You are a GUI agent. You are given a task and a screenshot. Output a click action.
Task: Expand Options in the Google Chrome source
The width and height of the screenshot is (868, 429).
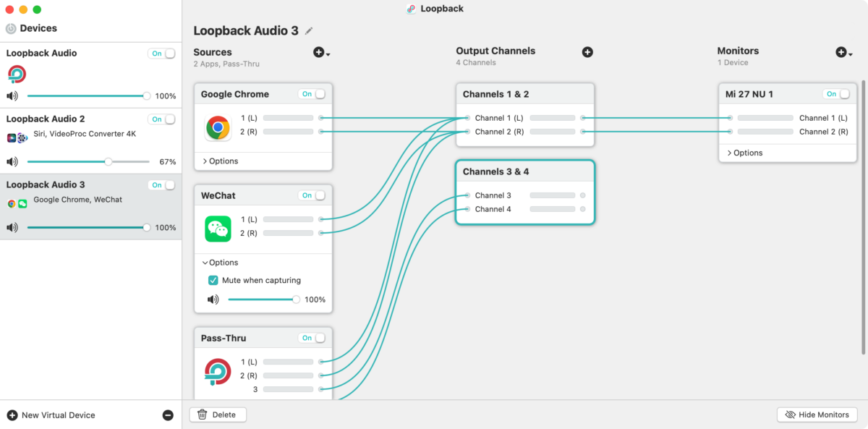click(x=220, y=161)
